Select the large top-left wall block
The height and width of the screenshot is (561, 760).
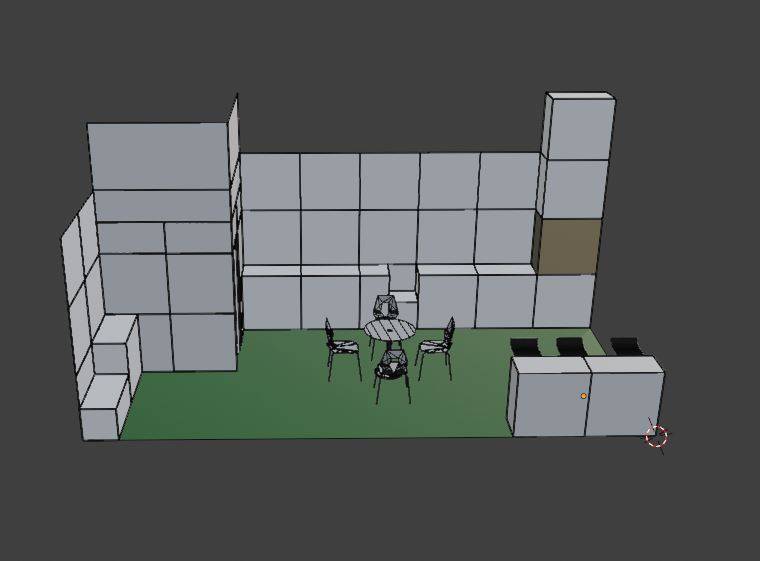158,155
